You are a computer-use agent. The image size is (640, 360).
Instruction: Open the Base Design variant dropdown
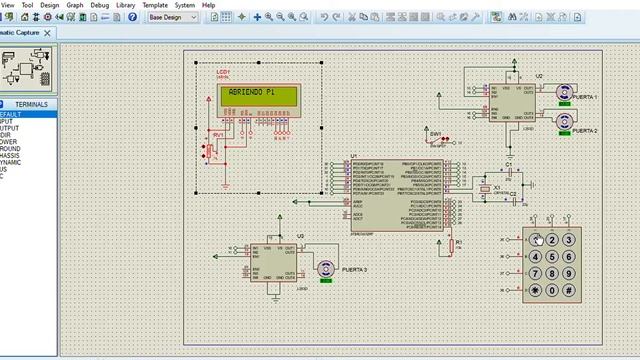[x=172, y=17]
